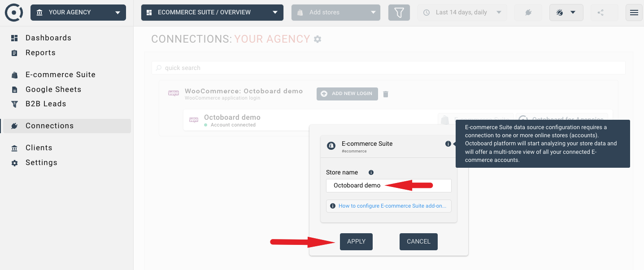Click the Google Sheets document icon
644x270 pixels.
14,90
